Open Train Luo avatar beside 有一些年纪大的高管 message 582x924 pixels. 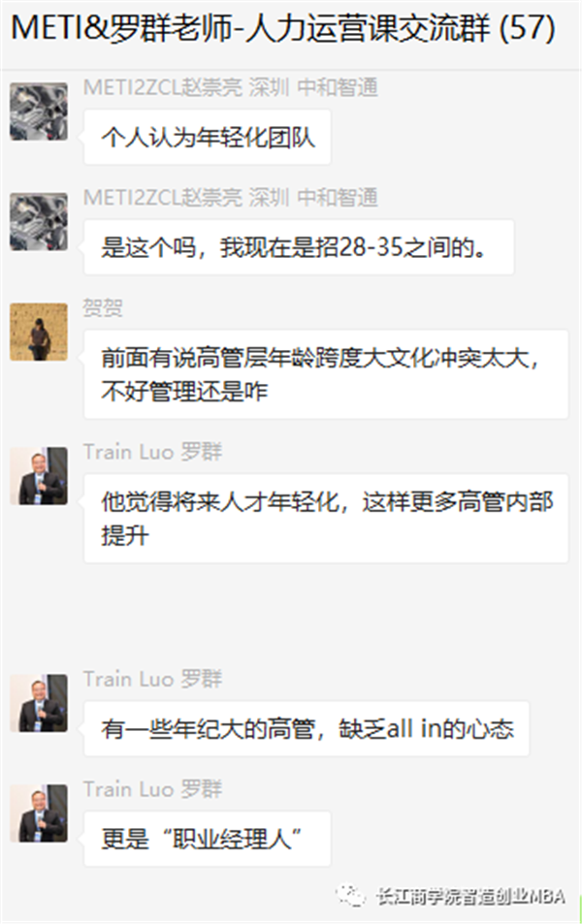point(39,703)
